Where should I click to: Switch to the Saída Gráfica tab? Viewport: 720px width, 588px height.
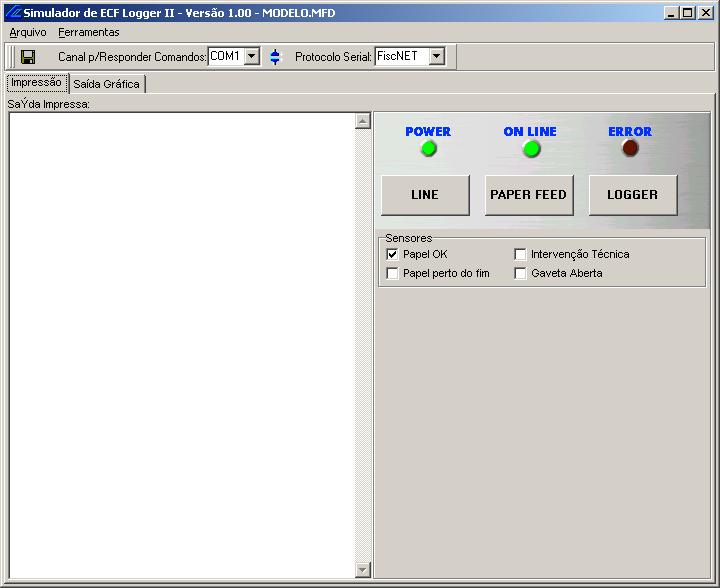point(107,84)
